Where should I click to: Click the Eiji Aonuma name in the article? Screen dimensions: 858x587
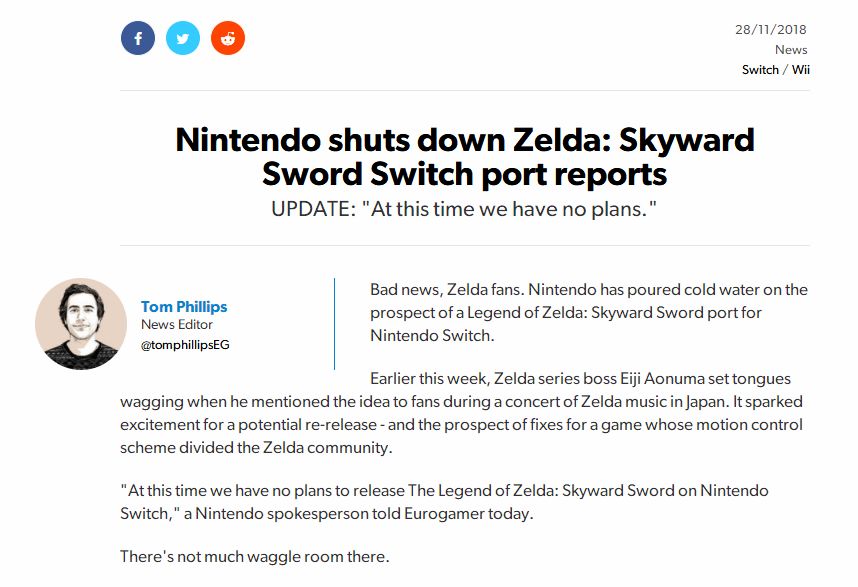click(662, 379)
